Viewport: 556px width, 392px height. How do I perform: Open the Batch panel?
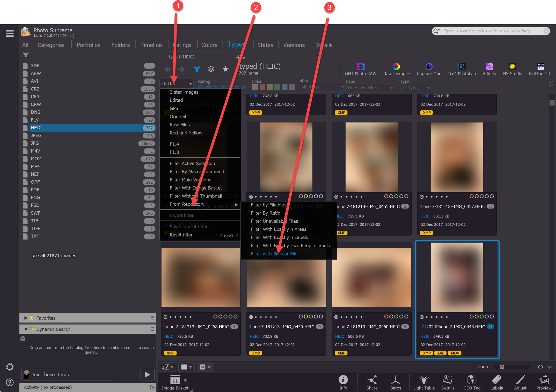(x=396, y=382)
